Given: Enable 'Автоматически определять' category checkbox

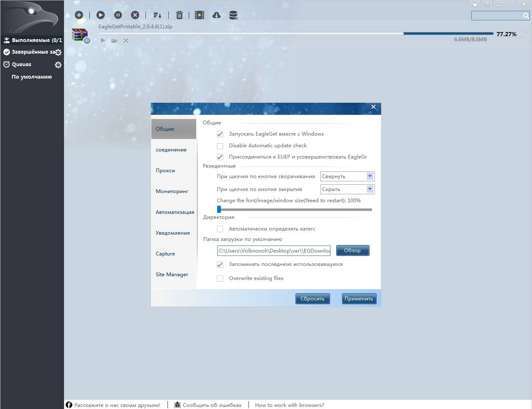Looking at the screenshot, I should tap(220, 229).
